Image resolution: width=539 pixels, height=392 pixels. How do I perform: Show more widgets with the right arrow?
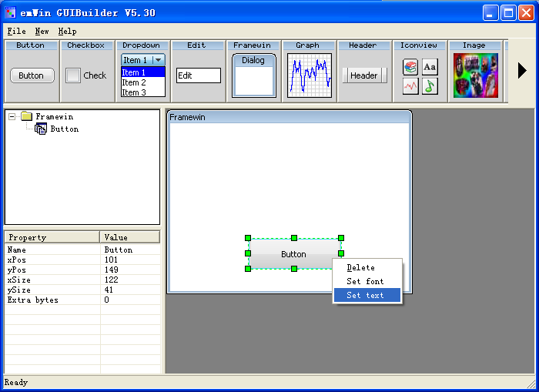coord(522,71)
